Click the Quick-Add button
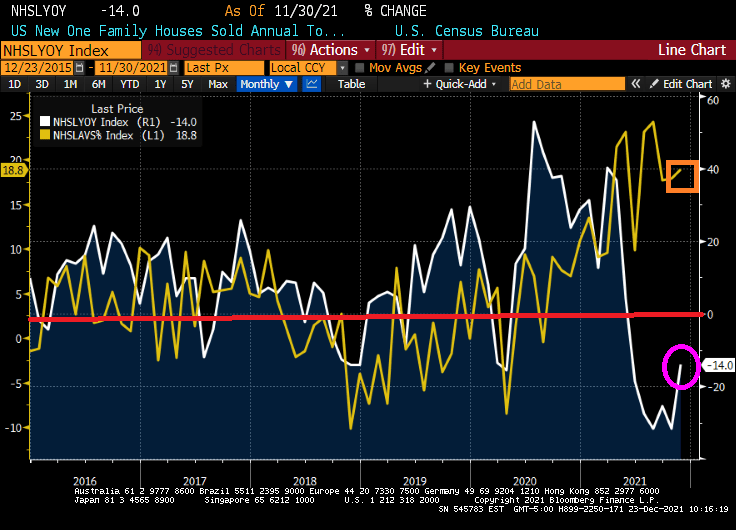Screen dimensions: 736x530 (x=462, y=84)
